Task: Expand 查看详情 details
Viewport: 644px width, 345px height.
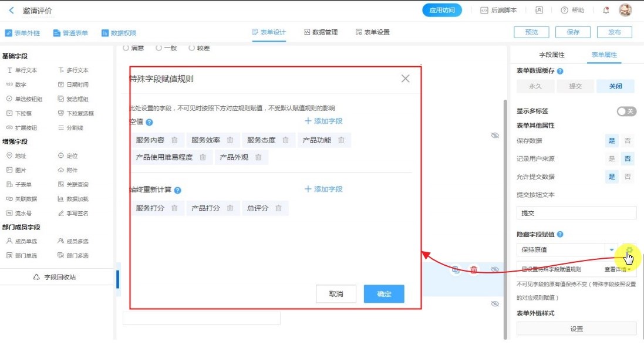Action: tap(618, 270)
